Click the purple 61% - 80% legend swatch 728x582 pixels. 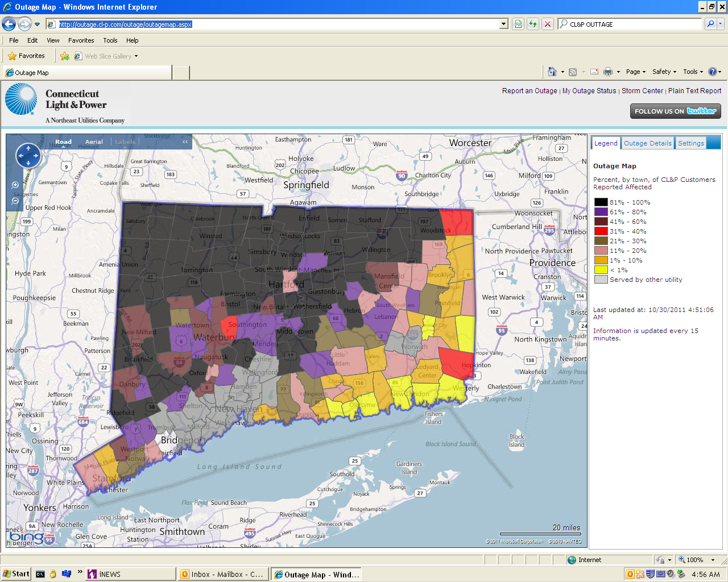click(x=601, y=212)
